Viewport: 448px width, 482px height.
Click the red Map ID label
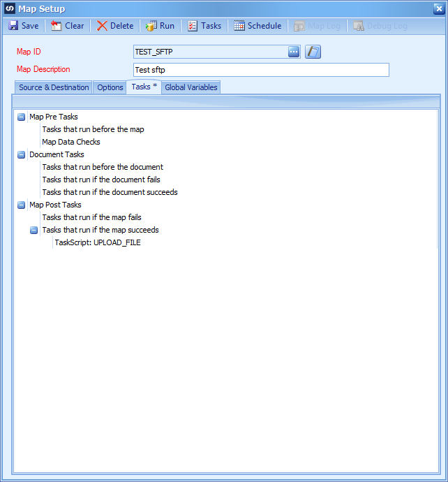[x=29, y=52]
